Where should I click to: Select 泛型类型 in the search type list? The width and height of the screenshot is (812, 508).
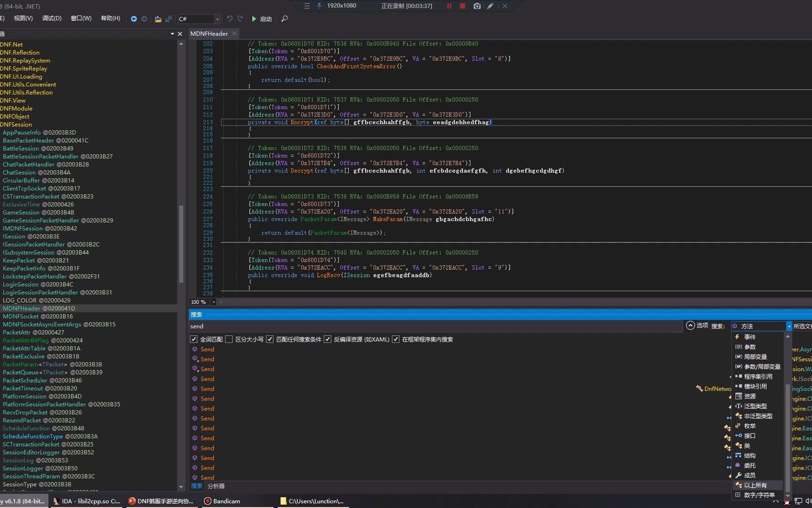click(x=755, y=406)
